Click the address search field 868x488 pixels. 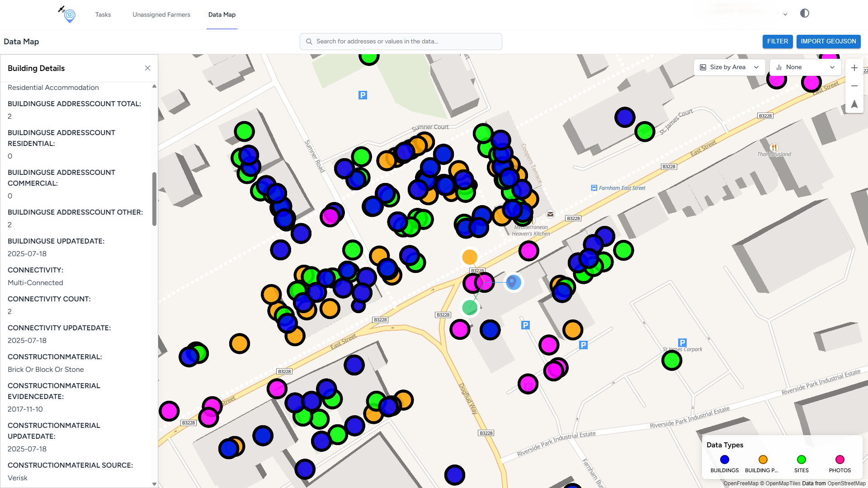click(401, 41)
